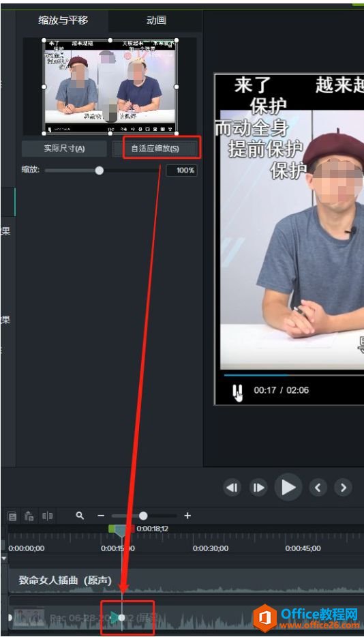Screen dimensions: 364x637
Task: Click the pause icon in preview video
Action: (237, 392)
